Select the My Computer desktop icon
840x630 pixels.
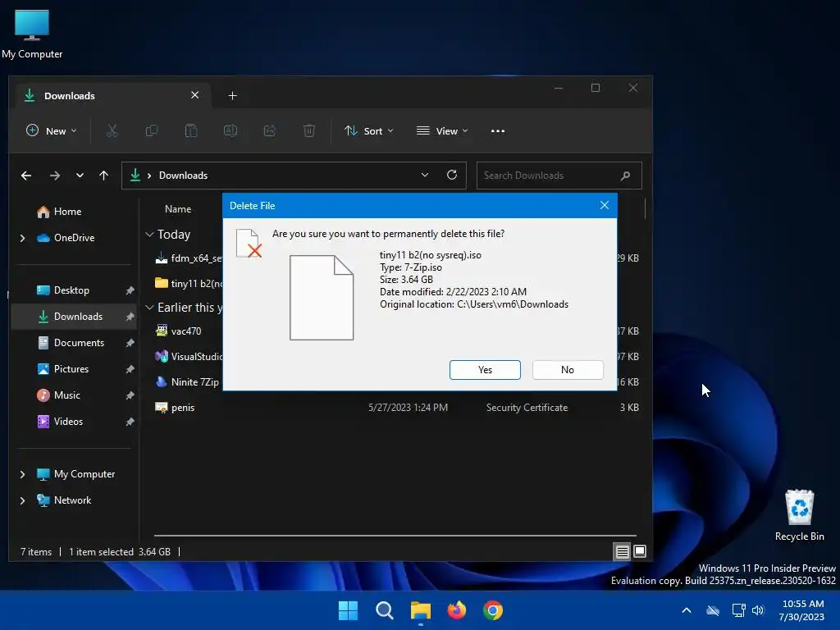point(32,34)
